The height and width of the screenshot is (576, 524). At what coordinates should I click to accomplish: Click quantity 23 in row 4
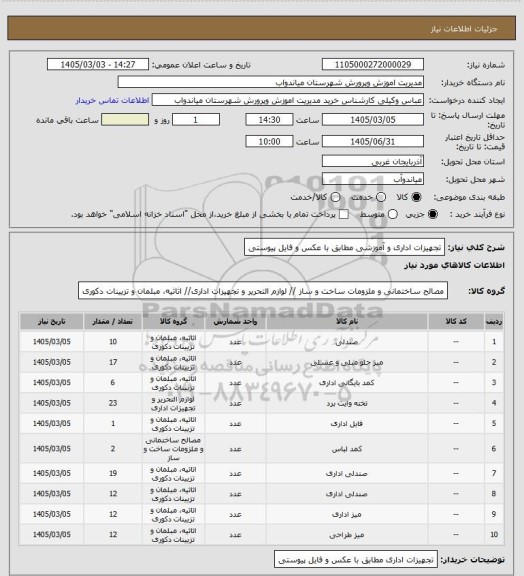(113, 403)
